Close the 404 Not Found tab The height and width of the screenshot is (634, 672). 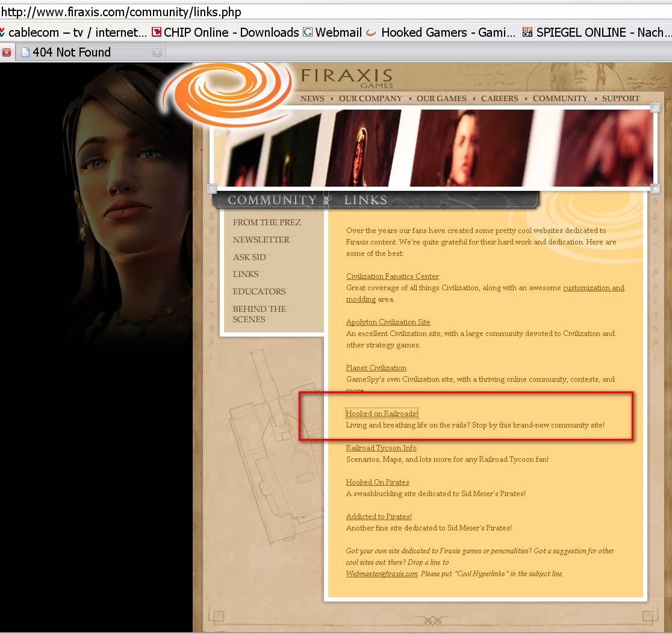[x=157, y=52]
